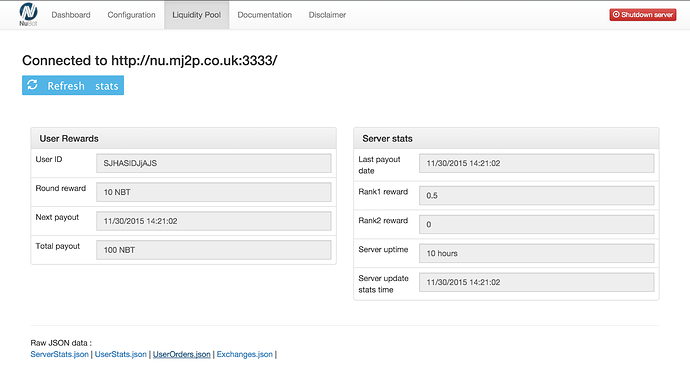Click the Shutdown server button
The height and width of the screenshot is (390, 690).
643,15
